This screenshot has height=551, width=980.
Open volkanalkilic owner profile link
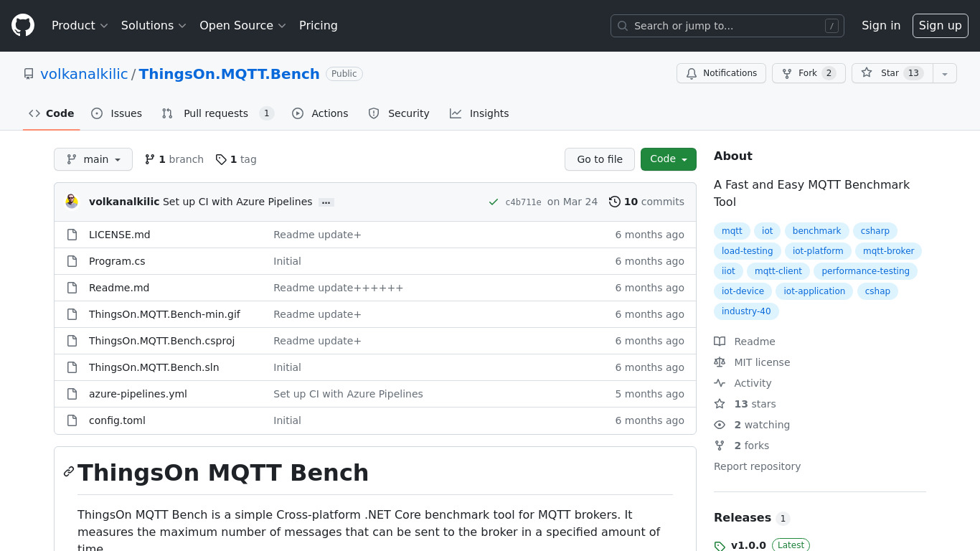tap(84, 74)
